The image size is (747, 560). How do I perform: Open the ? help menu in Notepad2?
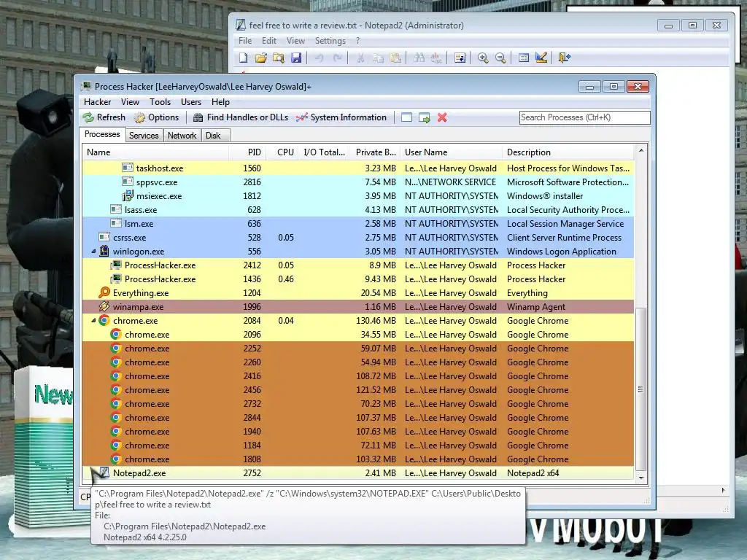(x=357, y=41)
